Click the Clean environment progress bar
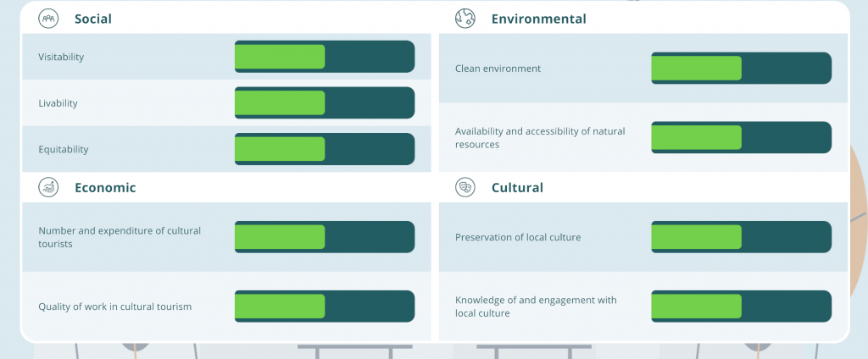 coord(741,68)
